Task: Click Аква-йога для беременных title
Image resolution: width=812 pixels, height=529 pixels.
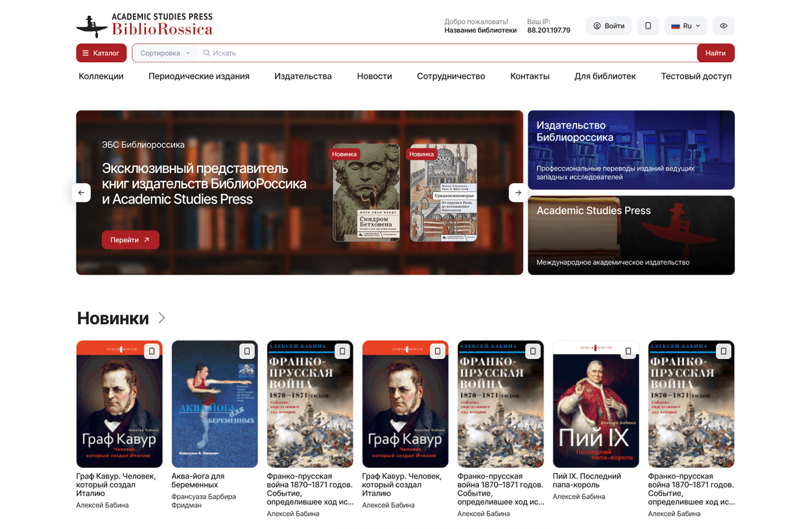Action: tap(198, 480)
